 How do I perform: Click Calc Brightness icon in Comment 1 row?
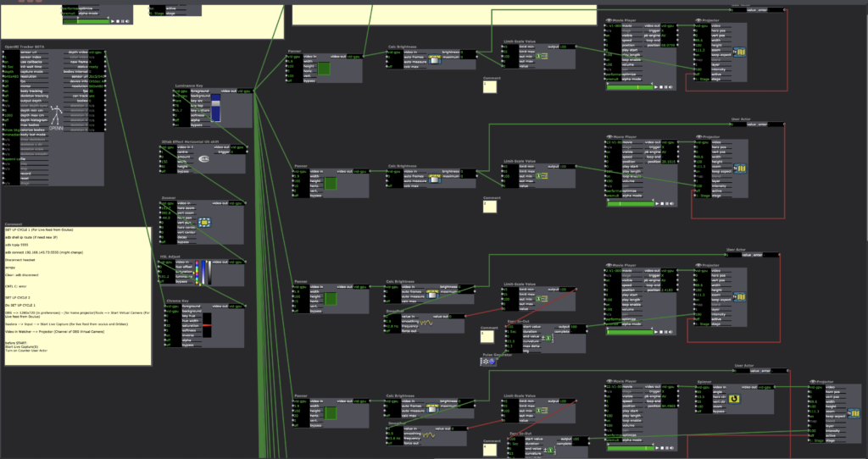click(435, 60)
